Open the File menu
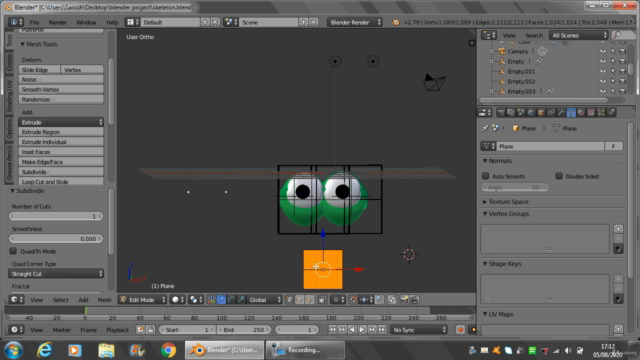The width and height of the screenshot is (640, 360). [x=34, y=22]
